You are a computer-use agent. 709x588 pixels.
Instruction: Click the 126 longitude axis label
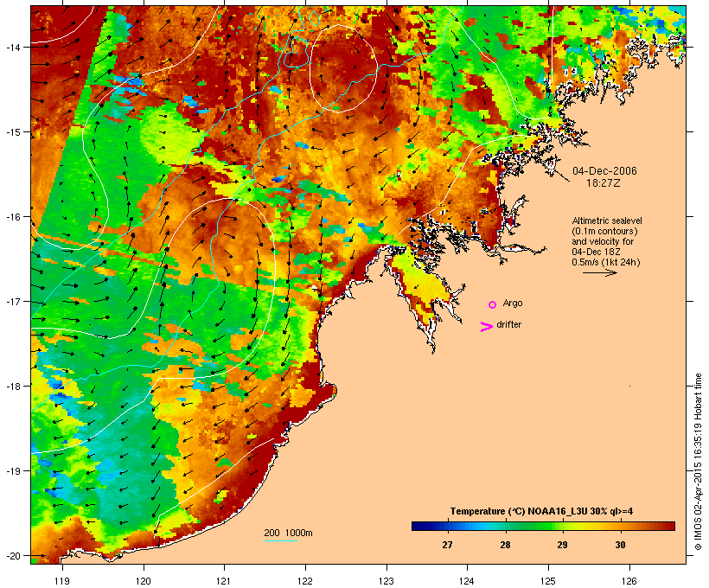(x=629, y=581)
